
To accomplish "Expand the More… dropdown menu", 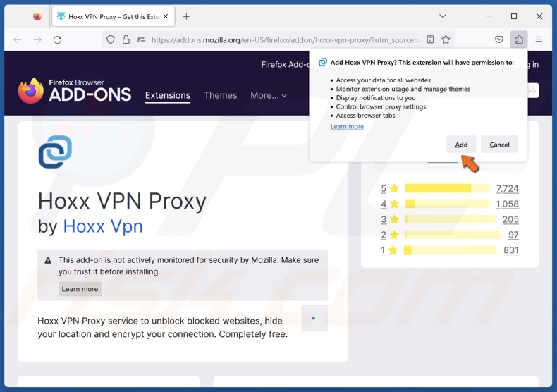I will pos(269,95).
